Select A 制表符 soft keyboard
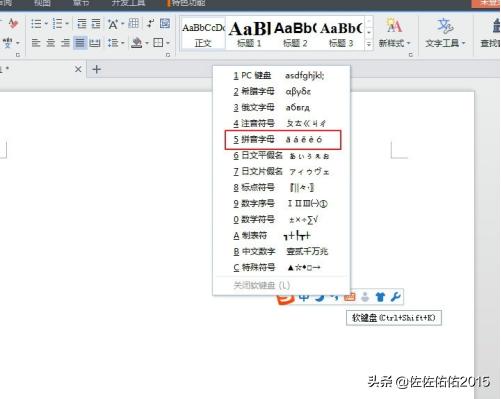This screenshot has width=501, height=399. [x=282, y=235]
